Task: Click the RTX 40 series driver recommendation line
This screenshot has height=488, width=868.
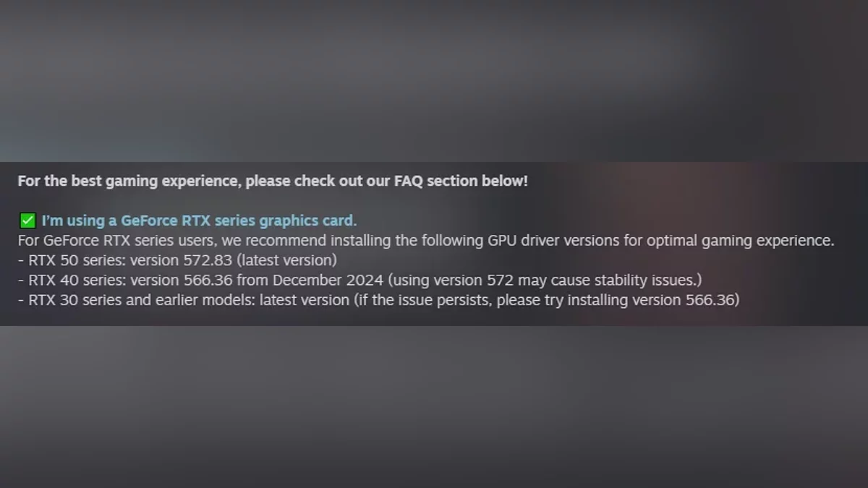Action: 359,280
